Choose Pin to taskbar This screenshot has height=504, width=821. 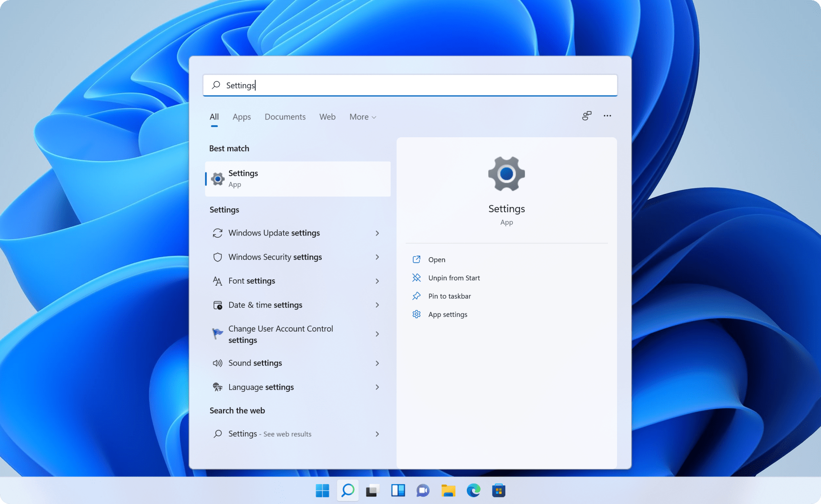449,296
